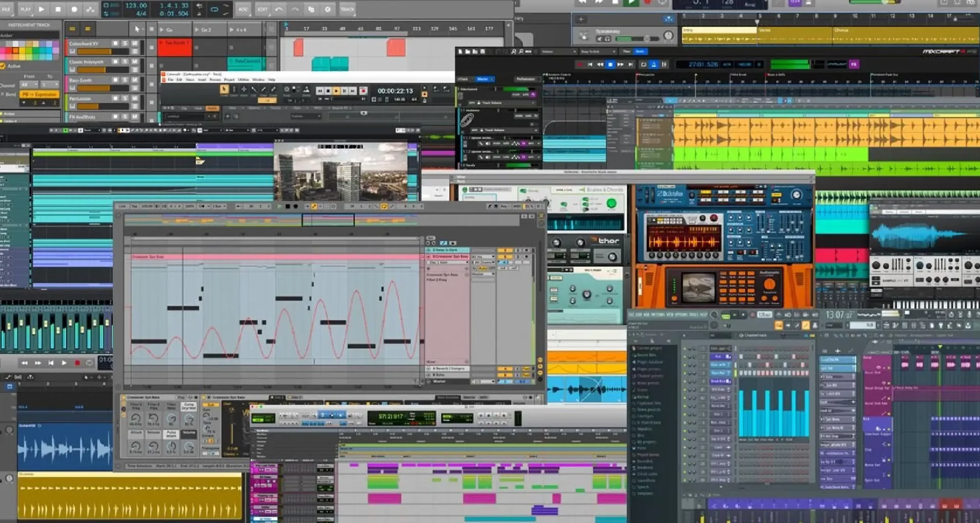
Task: Click the blue stop button in Mixcraft transport
Action: (610, 64)
